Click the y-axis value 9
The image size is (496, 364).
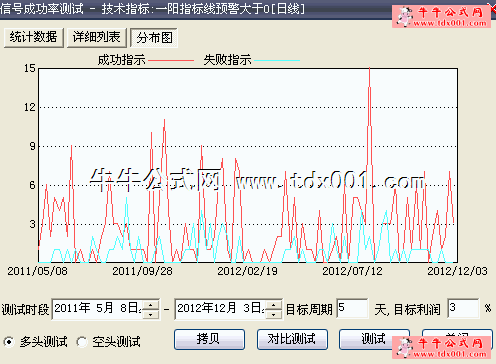(x=32, y=146)
